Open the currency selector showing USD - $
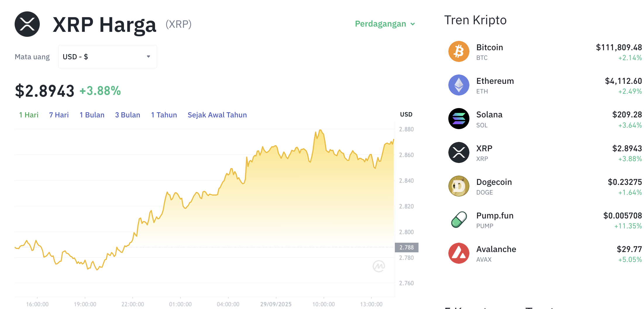 point(107,56)
